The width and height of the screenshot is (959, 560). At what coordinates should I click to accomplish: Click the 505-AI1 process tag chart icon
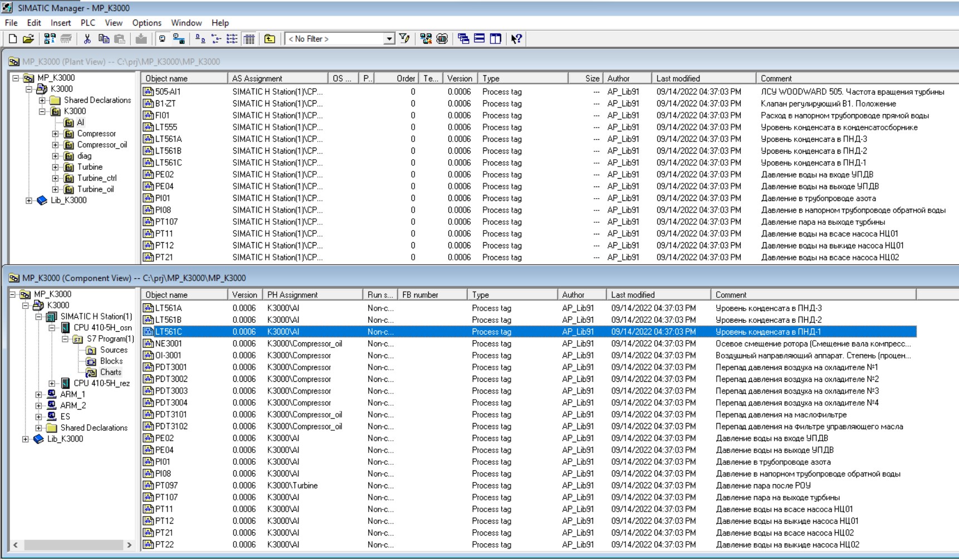(x=148, y=92)
